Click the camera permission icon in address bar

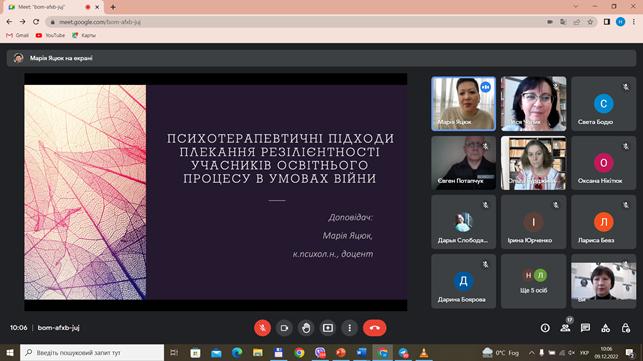(x=550, y=22)
